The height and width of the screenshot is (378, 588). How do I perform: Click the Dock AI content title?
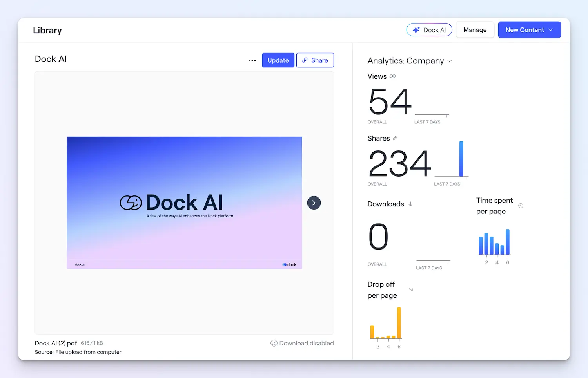(x=51, y=59)
